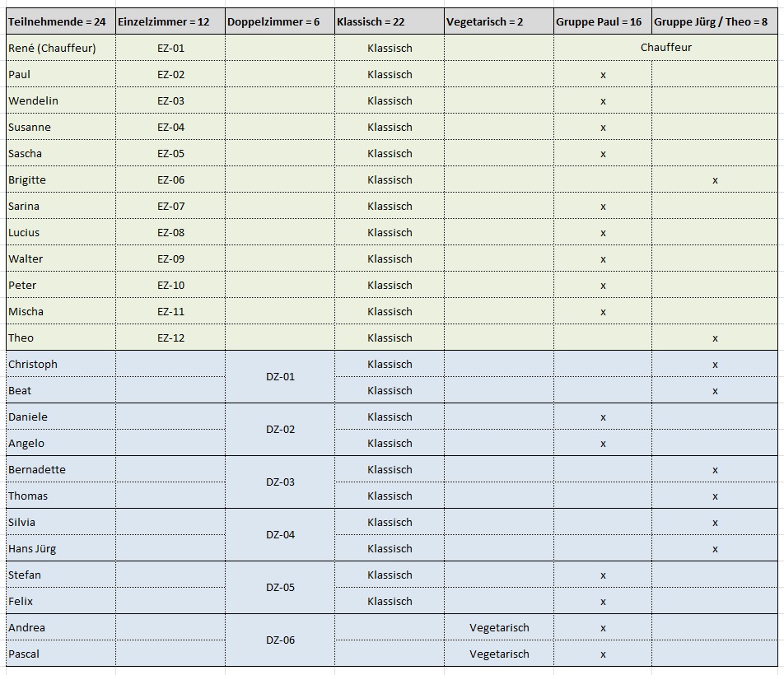
Task: Select the 'Klassisch = 22' column header
Action: [x=389, y=22]
